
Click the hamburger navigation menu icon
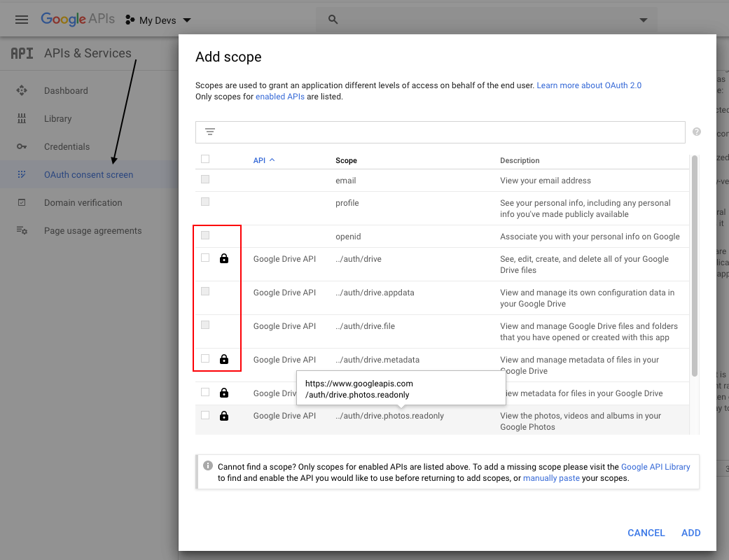(21, 20)
